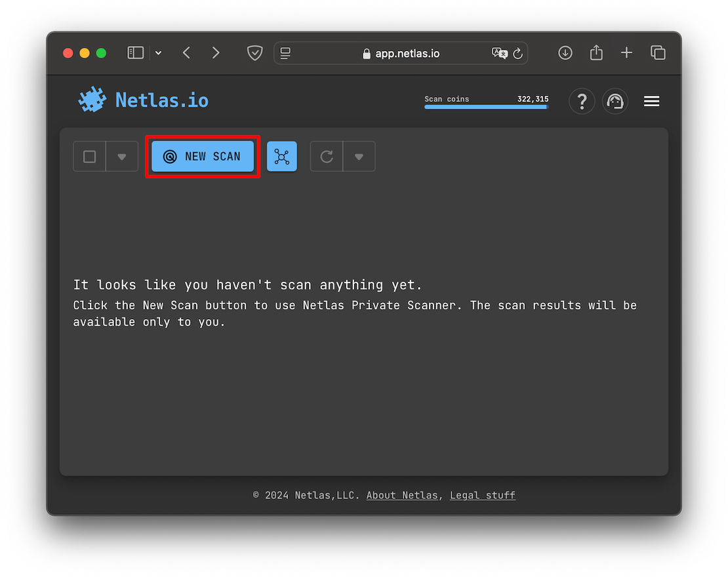
Task: Click the Safari privacy shield icon
Action: [x=254, y=53]
